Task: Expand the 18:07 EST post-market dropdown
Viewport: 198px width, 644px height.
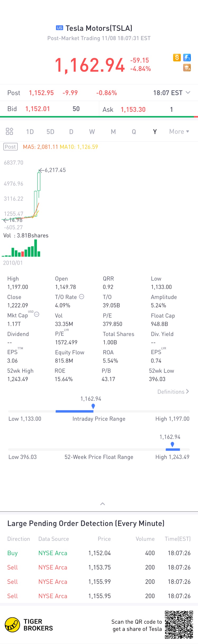Action: pos(172,93)
